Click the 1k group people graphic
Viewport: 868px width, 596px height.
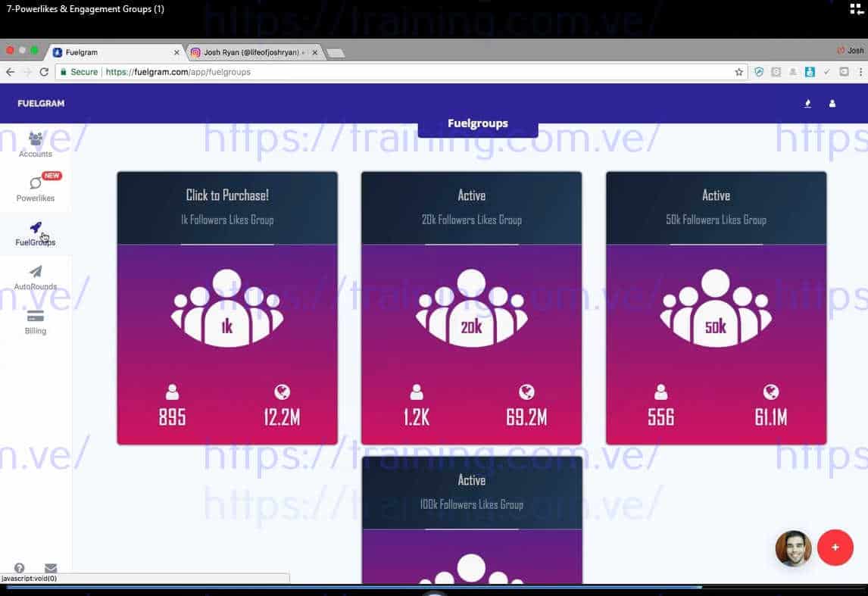click(227, 308)
